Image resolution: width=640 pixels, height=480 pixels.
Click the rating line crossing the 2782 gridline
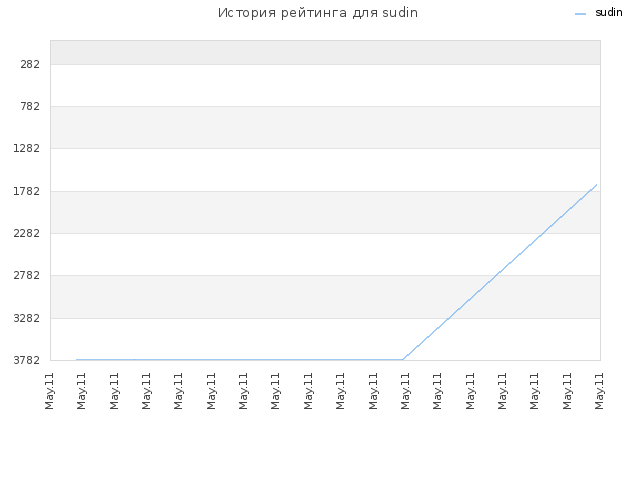(495, 276)
